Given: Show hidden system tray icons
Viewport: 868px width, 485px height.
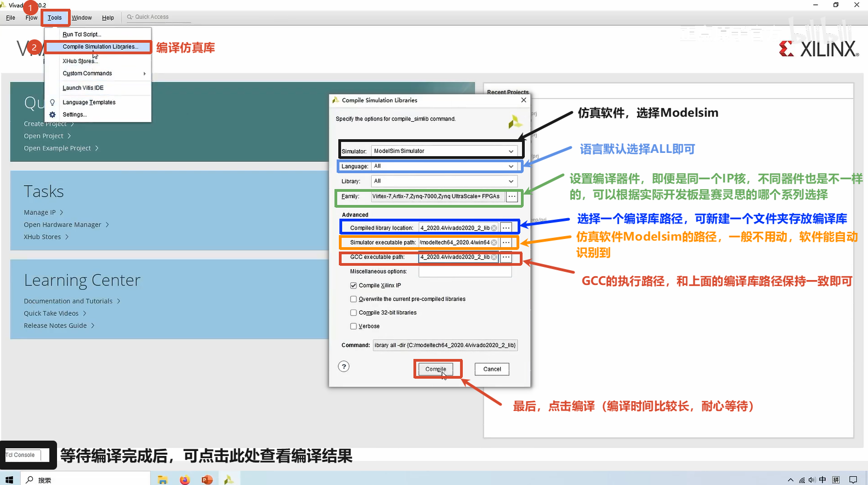Looking at the screenshot, I should pyautogui.click(x=790, y=480).
